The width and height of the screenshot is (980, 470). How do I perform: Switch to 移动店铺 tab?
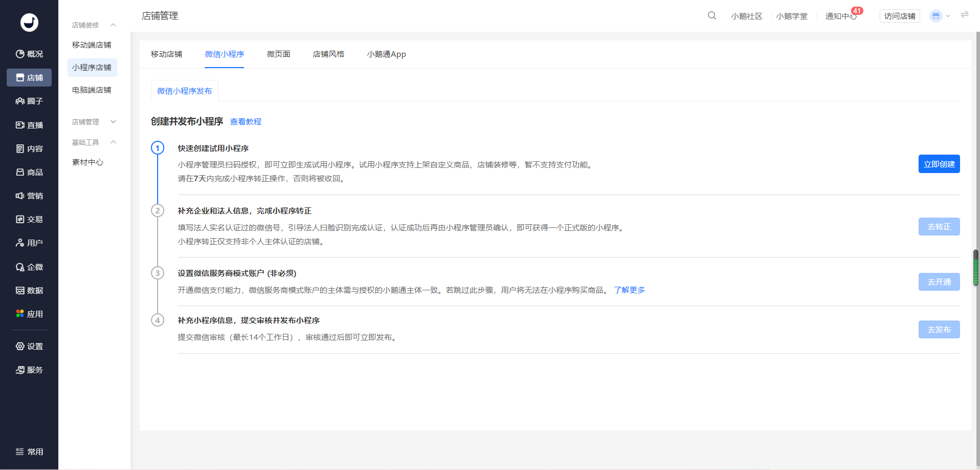point(166,54)
